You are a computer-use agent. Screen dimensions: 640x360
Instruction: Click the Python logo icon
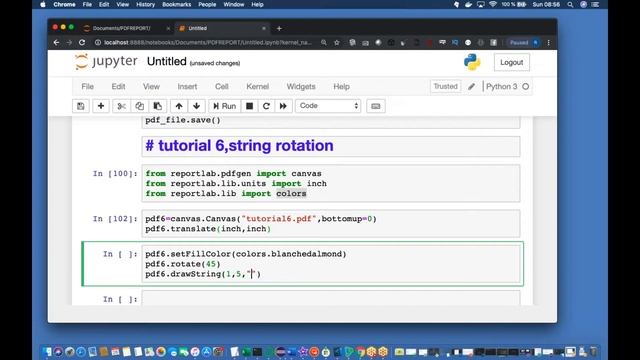(x=472, y=62)
